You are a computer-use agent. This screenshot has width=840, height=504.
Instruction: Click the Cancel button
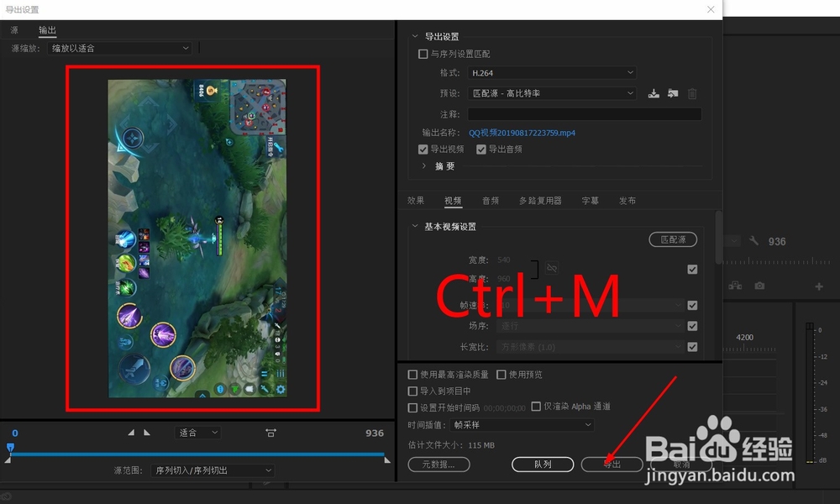[x=681, y=465]
